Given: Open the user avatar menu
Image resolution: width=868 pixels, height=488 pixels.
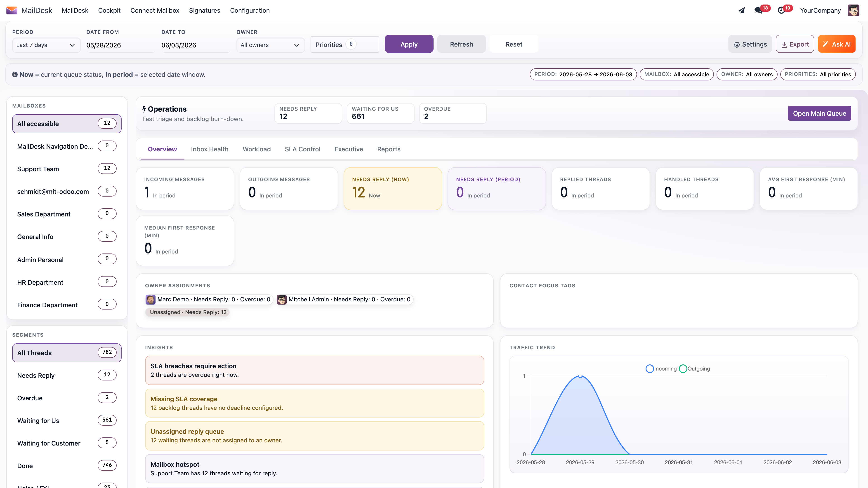Looking at the screenshot, I should (853, 10).
